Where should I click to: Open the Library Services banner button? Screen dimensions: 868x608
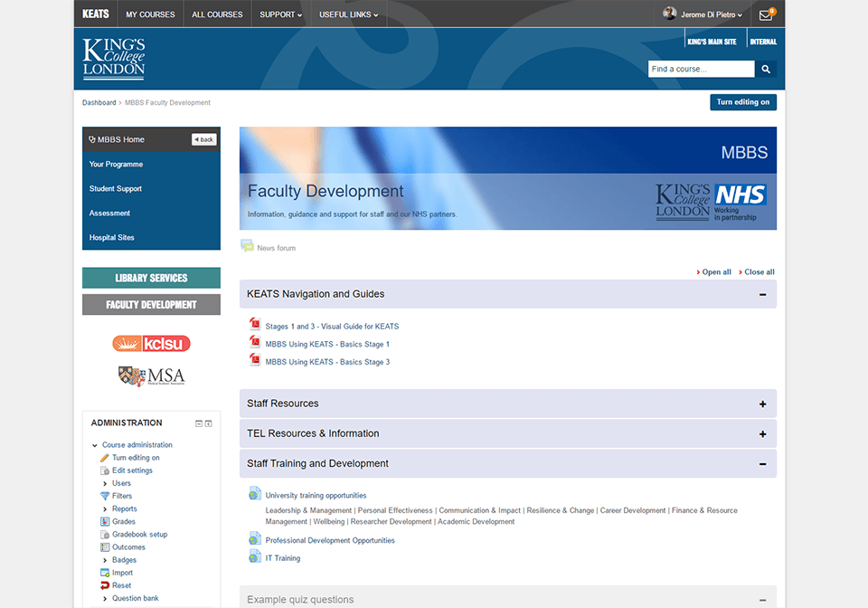pos(151,278)
